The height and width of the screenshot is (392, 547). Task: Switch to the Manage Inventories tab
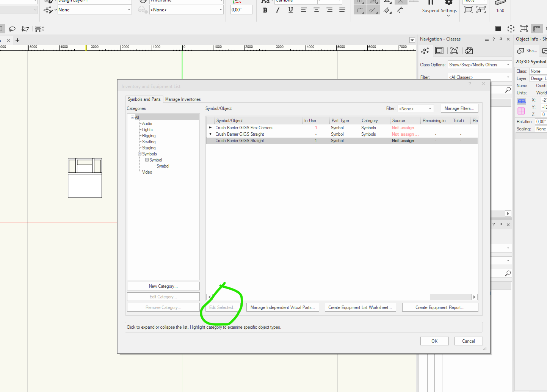point(183,99)
